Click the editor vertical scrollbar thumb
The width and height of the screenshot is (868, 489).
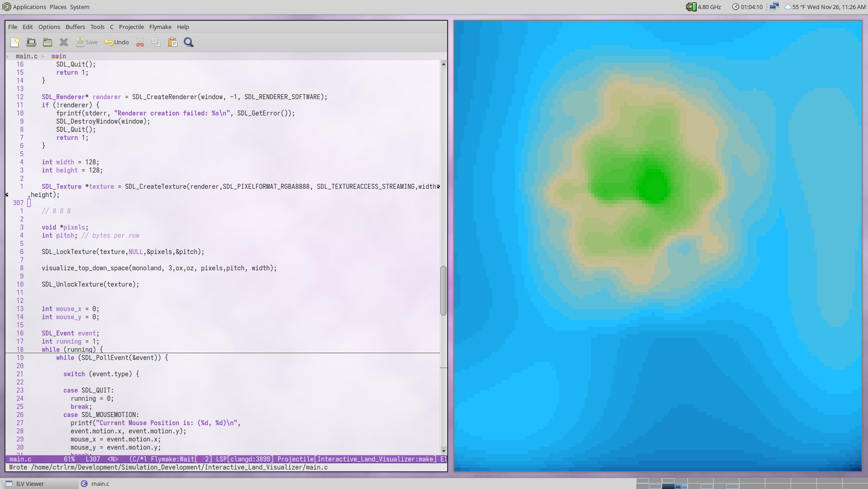pyautogui.click(x=444, y=291)
